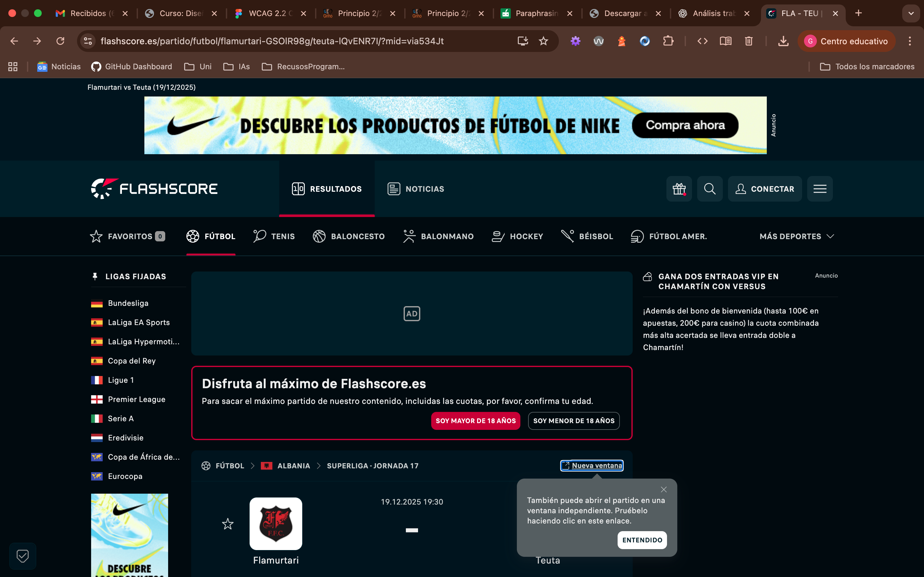Click the Flashscore logo
Image resolution: width=924 pixels, height=577 pixels.
(154, 188)
